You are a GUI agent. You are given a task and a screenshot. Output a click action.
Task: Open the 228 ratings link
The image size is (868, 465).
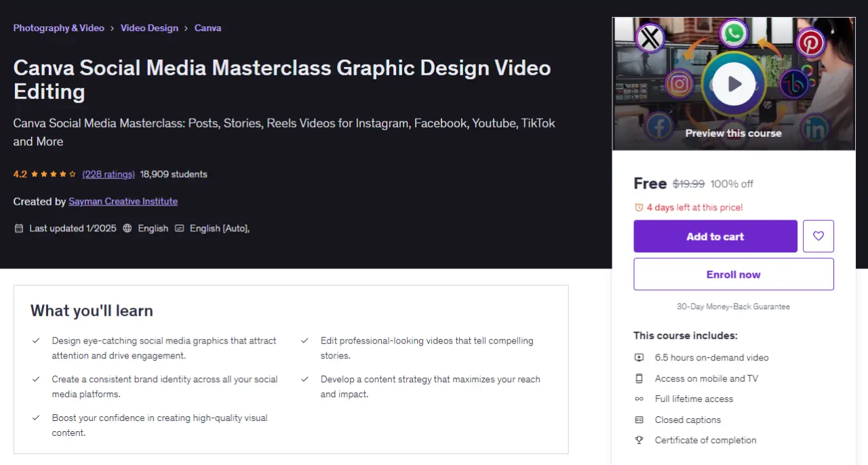tap(108, 174)
